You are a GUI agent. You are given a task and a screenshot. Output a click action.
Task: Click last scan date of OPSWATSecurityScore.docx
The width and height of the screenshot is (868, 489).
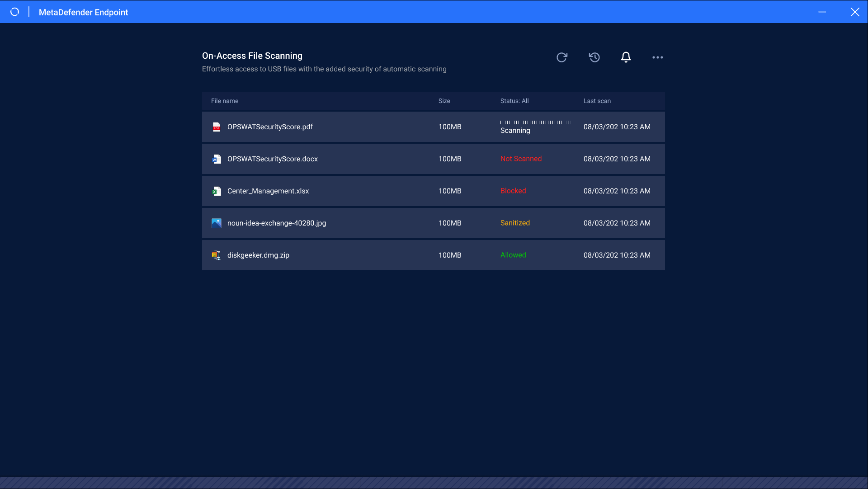pos(617,159)
